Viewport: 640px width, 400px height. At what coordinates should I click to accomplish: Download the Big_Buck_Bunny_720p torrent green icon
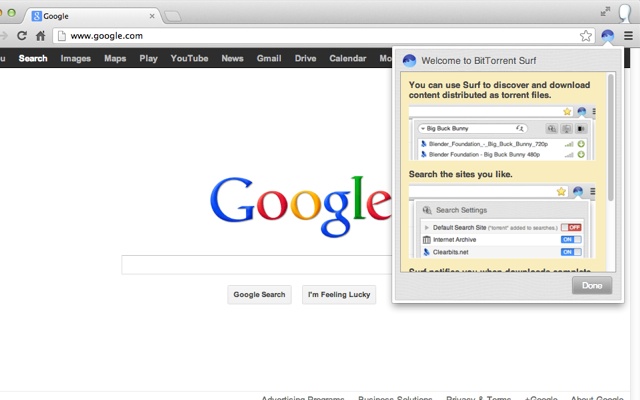pos(581,144)
